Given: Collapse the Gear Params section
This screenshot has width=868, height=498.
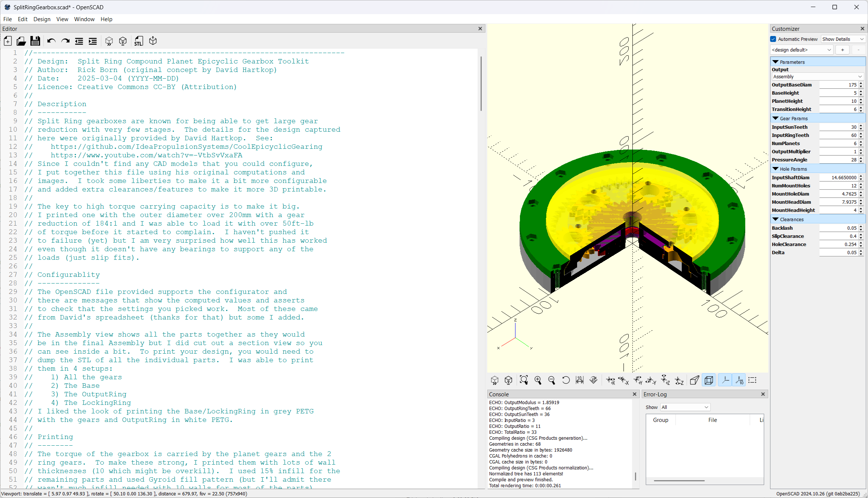Looking at the screenshot, I should (776, 118).
